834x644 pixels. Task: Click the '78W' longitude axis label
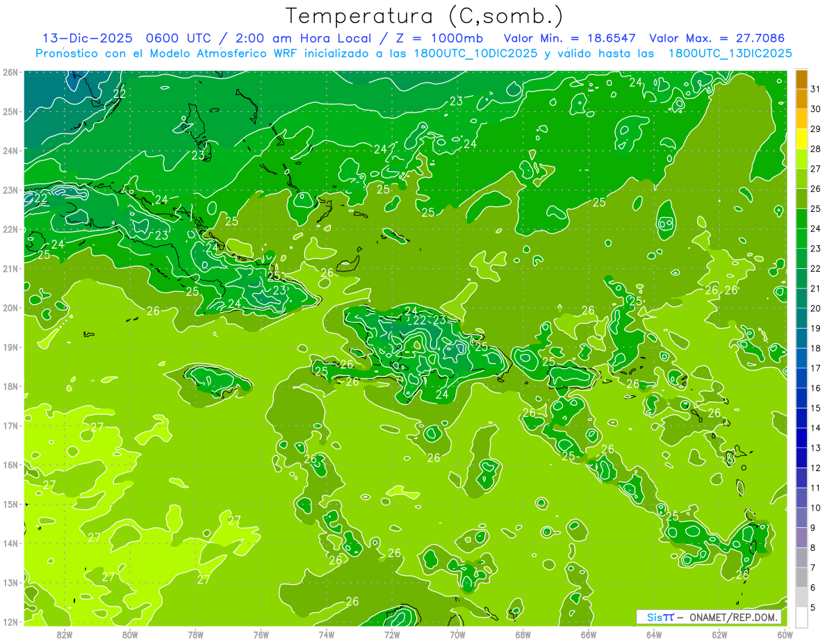click(x=195, y=634)
